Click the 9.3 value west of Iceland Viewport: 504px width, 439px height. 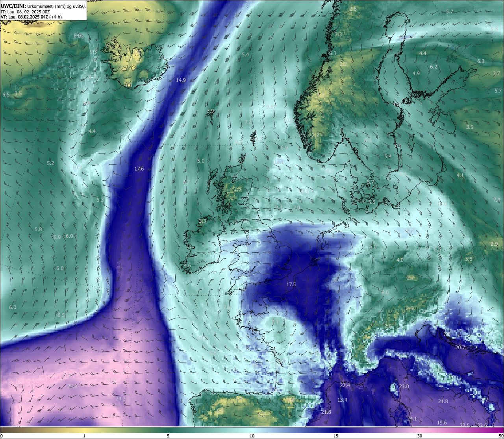tap(93, 52)
